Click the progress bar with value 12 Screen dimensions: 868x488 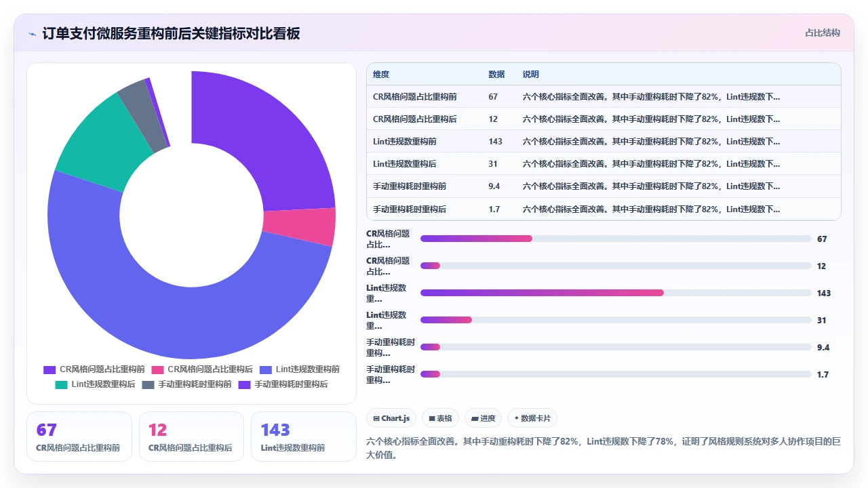tap(616, 266)
